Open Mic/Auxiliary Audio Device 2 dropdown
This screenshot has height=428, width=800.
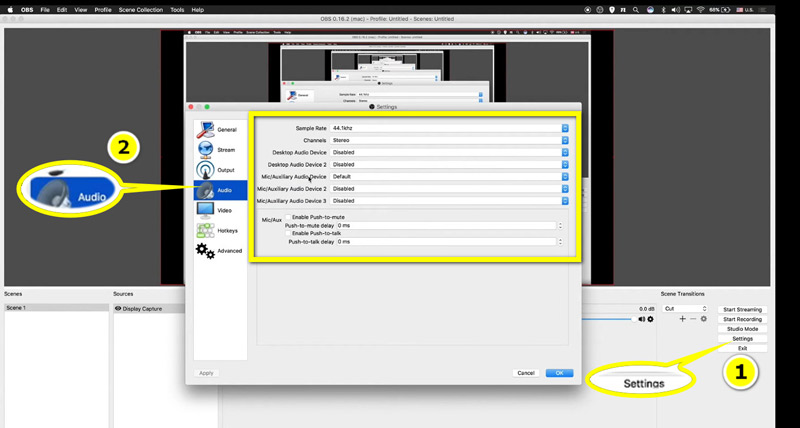coord(449,189)
